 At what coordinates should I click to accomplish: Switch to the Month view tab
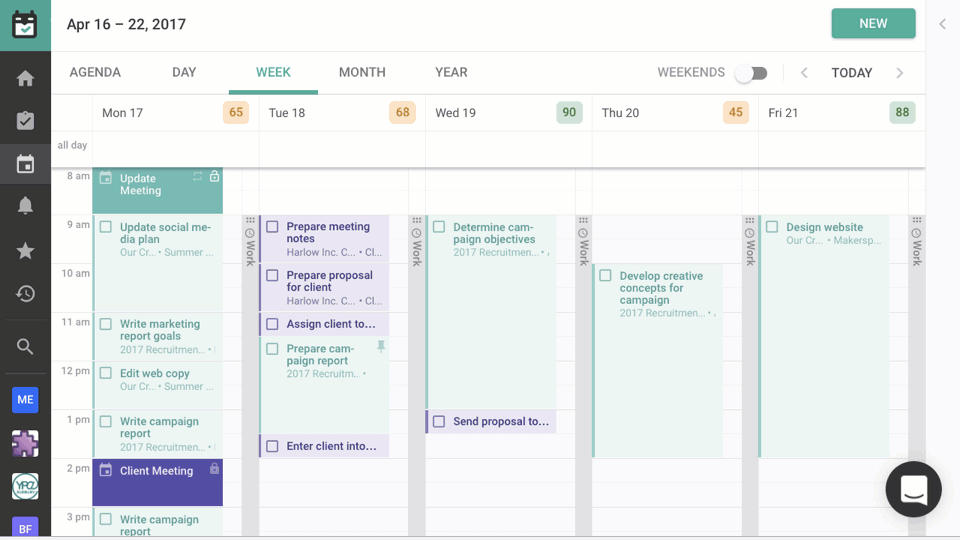[x=362, y=72]
